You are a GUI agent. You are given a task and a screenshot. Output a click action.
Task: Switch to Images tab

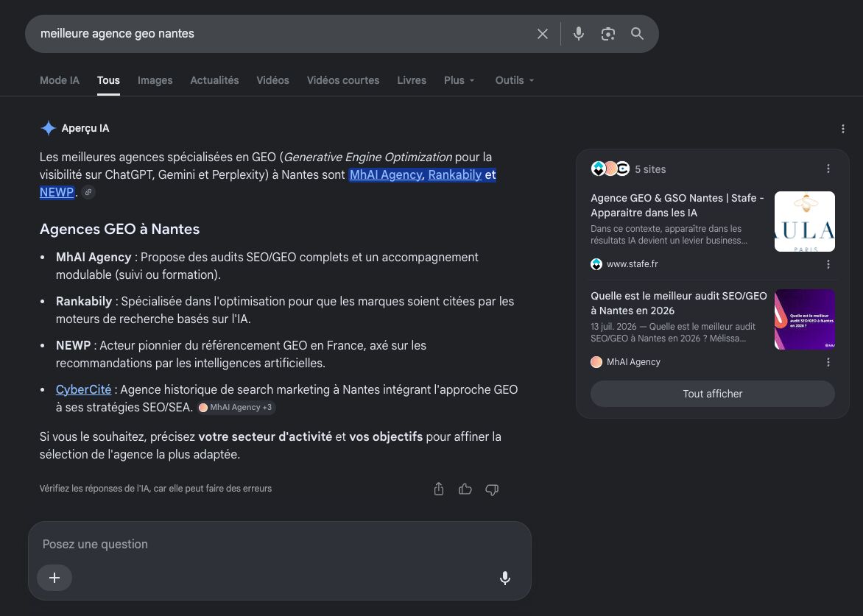pyautogui.click(x=155, y=80)
